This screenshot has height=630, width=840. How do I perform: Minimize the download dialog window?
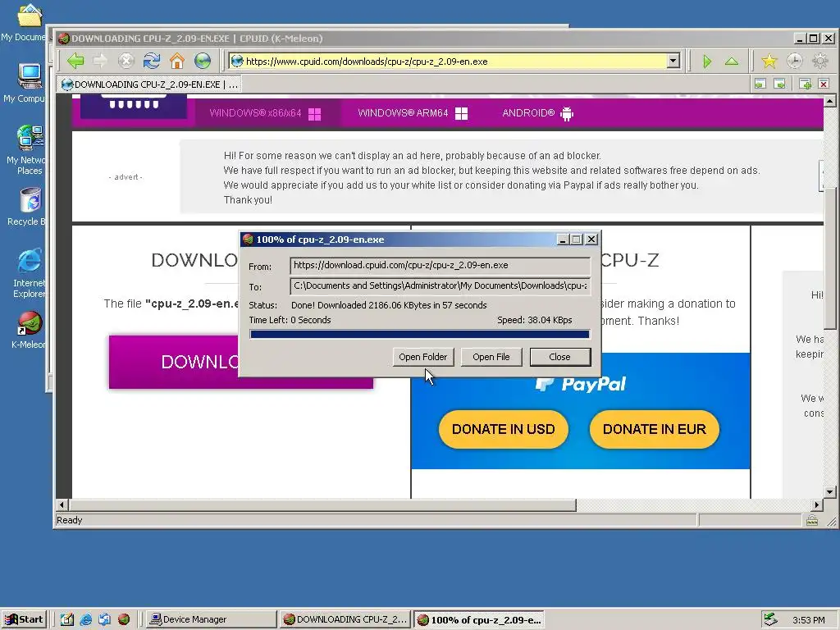tap(562, 240)
